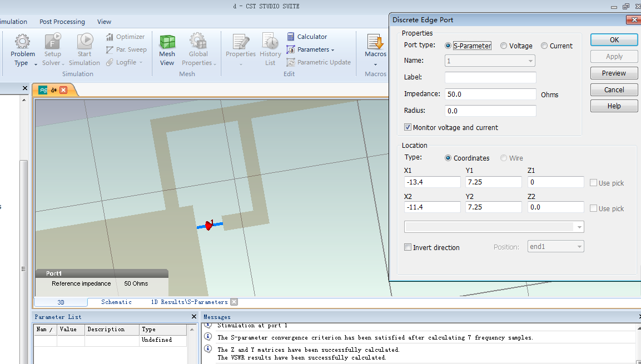Image resolution: width=641 pixels, height=364 pixels.
Task: Open the port Name dropdown
Action: coord(530,61)
